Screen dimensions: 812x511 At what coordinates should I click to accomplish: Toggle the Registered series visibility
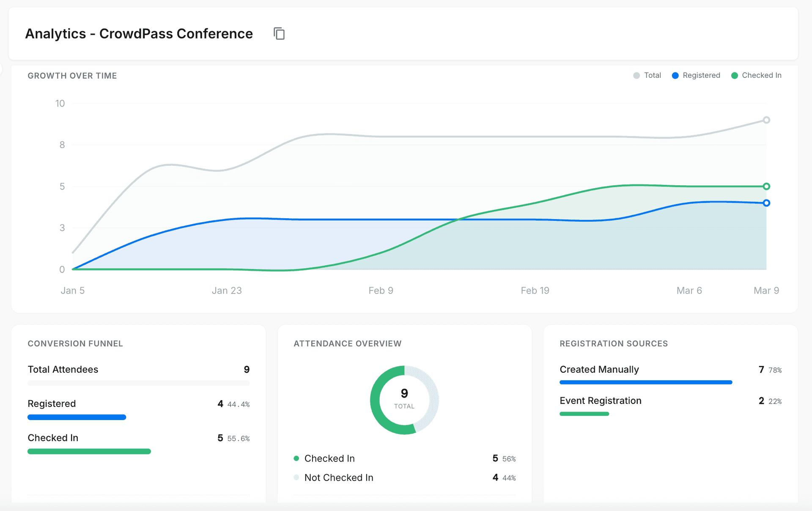click(x=696, y=75)
